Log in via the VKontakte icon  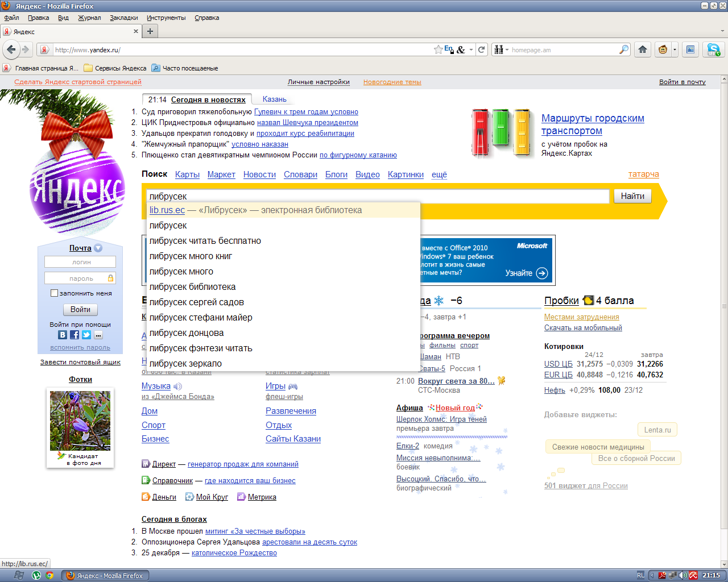tap(63, 335)
